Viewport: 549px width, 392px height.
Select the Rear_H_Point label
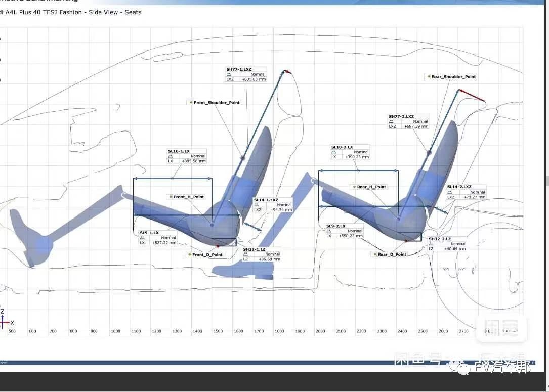(x=371, y=187)
